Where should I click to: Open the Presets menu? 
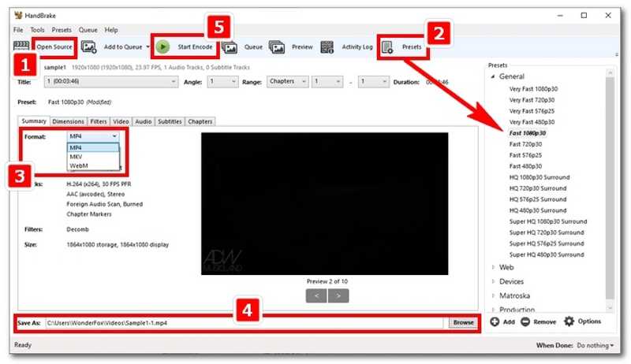(62, 30)
